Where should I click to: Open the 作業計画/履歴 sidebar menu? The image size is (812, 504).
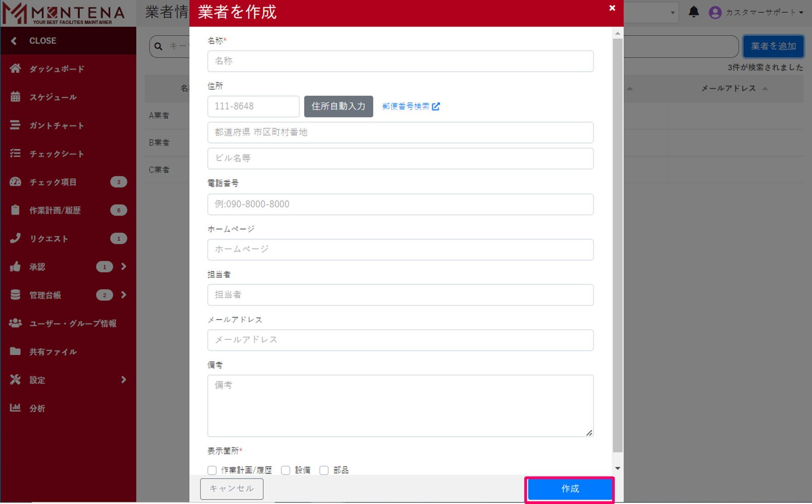point(55,210)
